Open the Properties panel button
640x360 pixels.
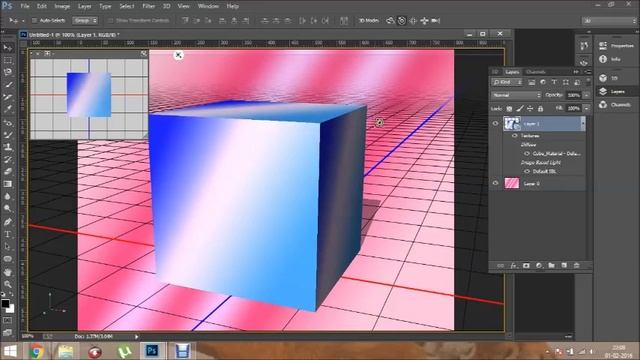tap(616, 46)
